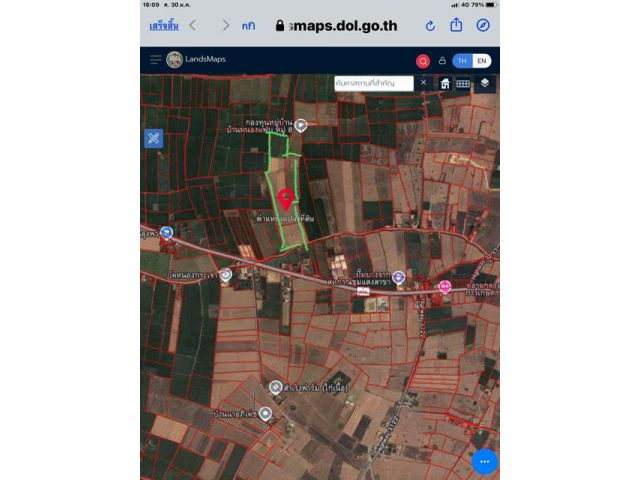The height and width of the screenshot is (480, 640).
Task: Select the house marker at bottom left
Action: click(x=266, y=414)
